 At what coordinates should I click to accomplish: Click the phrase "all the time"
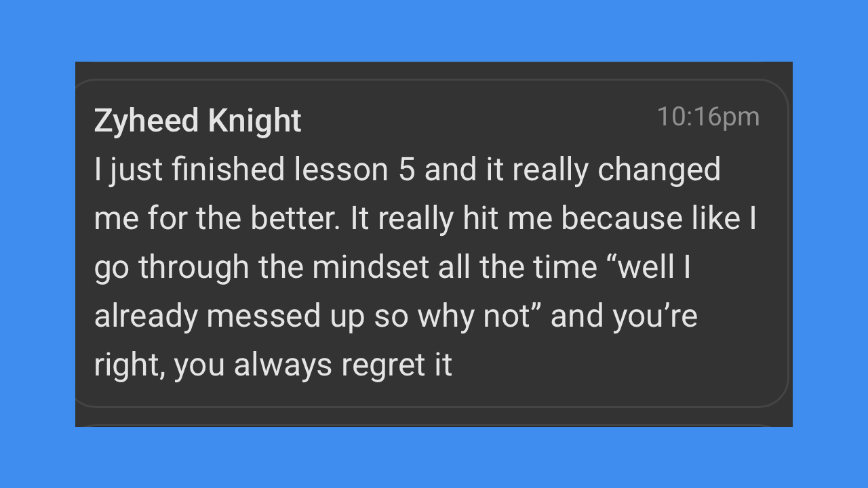tap(517, 268)
